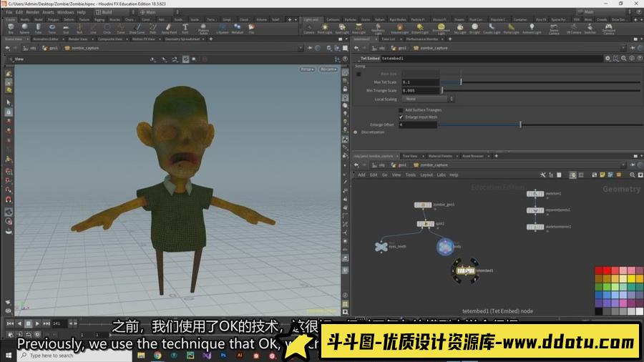Open the Rigid Bodies shelf tab
644x362 pixels.
(x=397, y=19)
